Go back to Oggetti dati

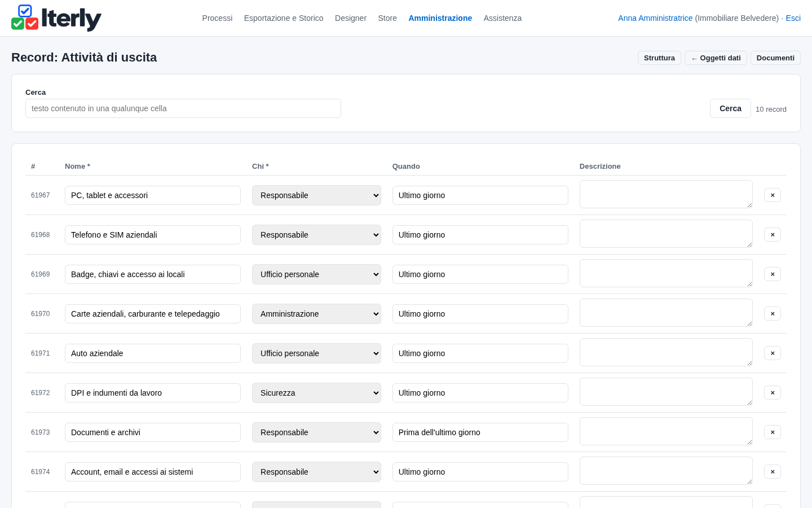[x=716, y=58]
